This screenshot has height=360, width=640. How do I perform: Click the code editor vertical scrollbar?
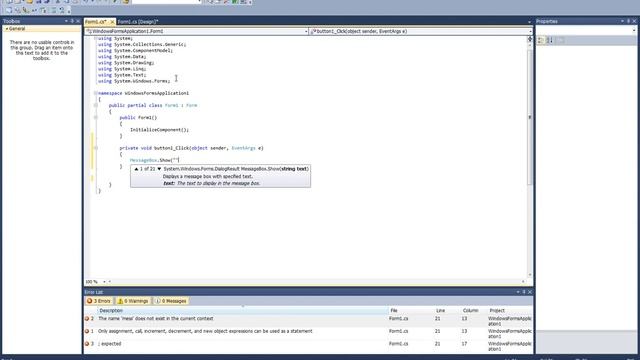click(x=530, y=160)
